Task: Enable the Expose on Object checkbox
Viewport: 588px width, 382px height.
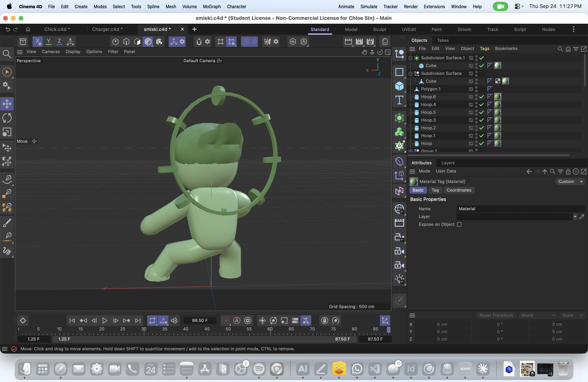Action: 459,224
